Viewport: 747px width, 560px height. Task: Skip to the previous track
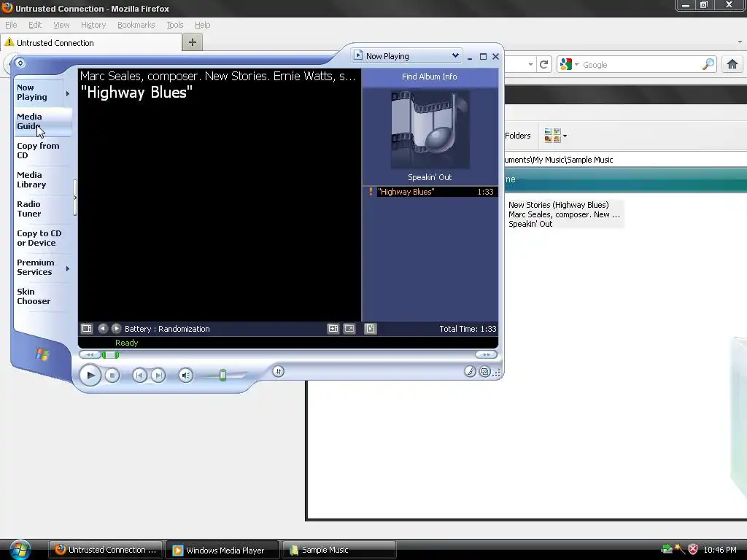point(139,376)
